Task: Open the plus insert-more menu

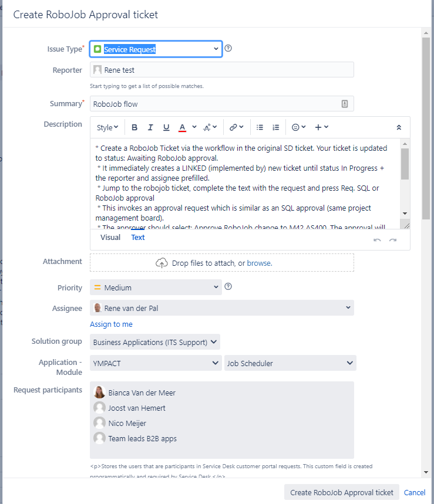Action: coord(321,127)
